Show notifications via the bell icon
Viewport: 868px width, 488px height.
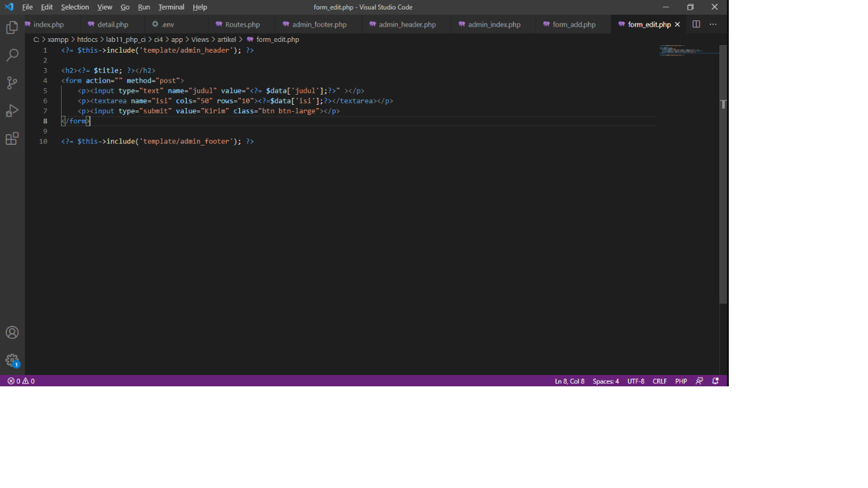click(x=715, y=381)
